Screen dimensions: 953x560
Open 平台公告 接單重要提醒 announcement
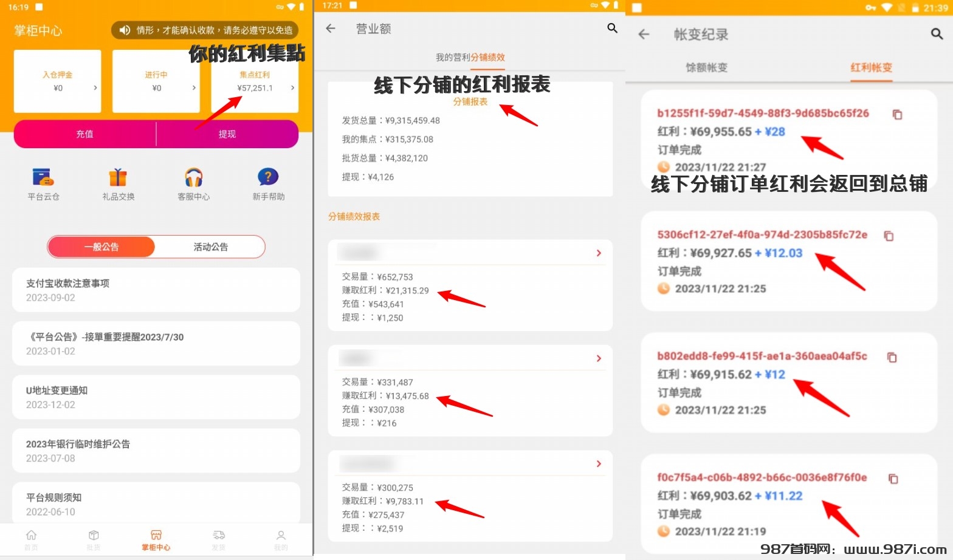156,343
